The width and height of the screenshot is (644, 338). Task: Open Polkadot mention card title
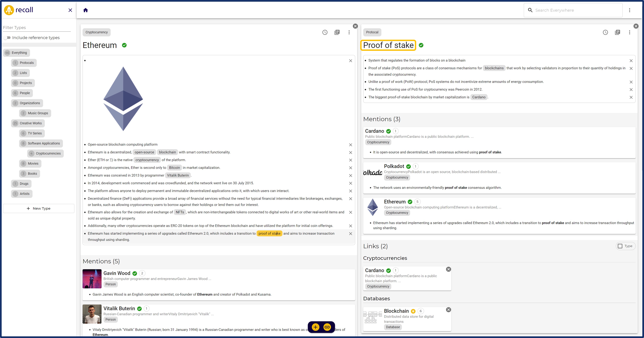point(394,166)
